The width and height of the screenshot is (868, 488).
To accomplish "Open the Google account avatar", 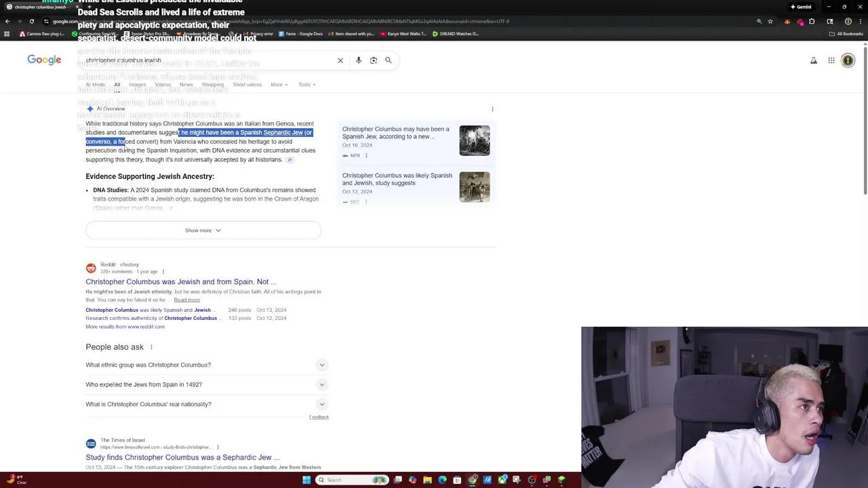I will pos(848,60).
